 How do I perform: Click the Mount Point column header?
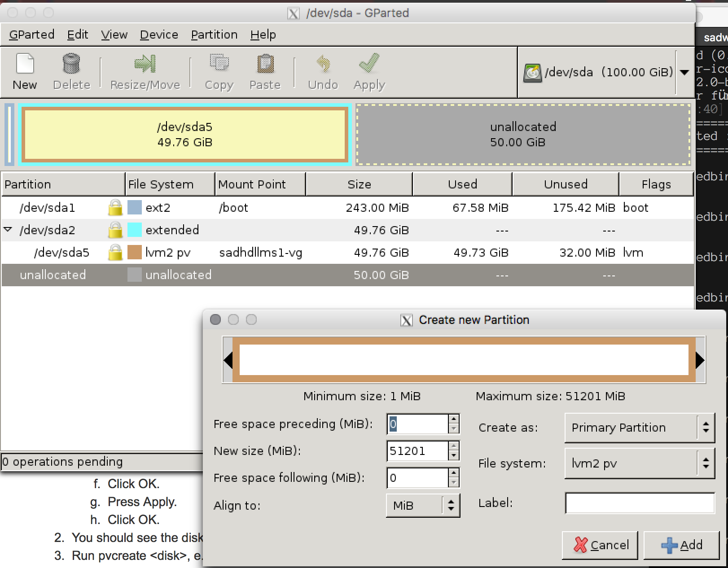(x=260, y=184)
